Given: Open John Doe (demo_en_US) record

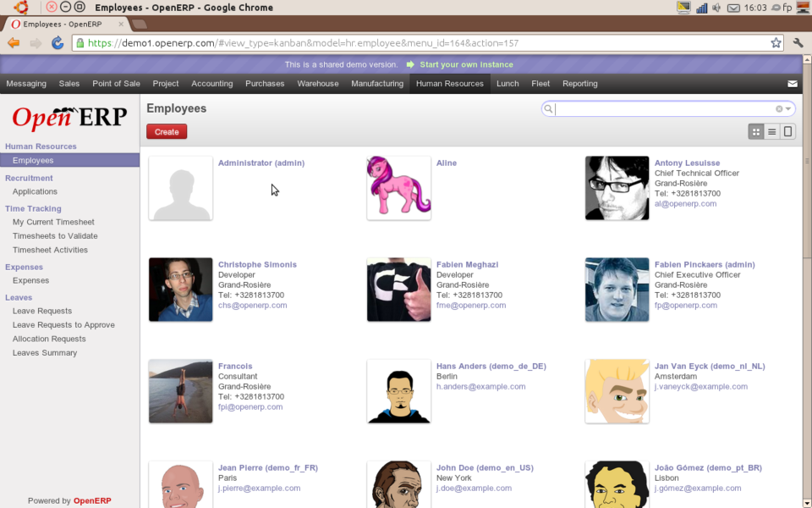Looking at the screenshot, I should point(485,467).
